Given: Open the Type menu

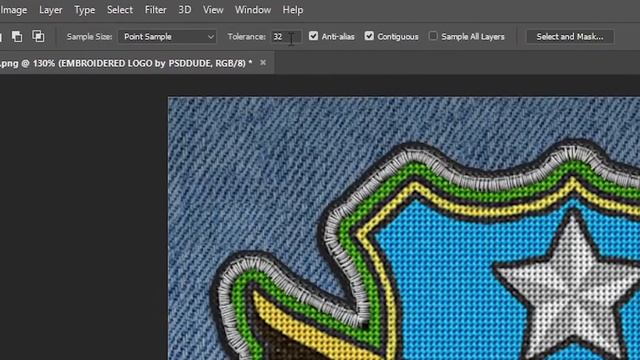Looking at the screenshot, I should tap(84, 10).
